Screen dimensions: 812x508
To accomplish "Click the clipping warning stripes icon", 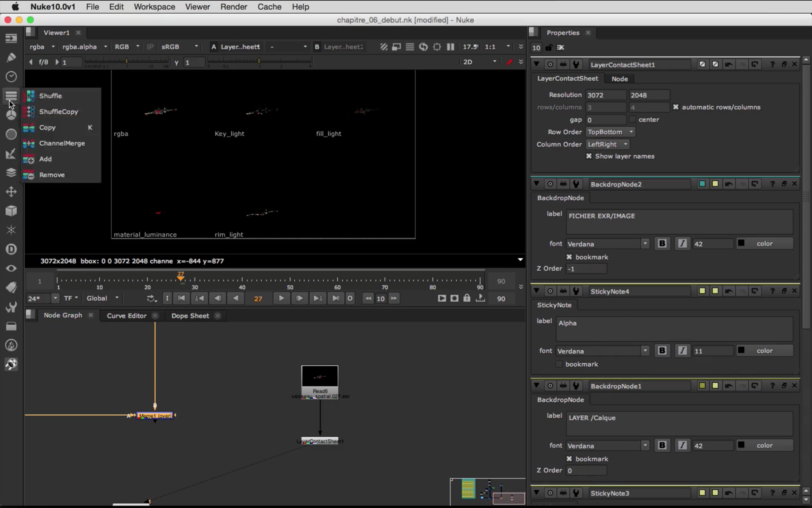I will click(383, 47).
